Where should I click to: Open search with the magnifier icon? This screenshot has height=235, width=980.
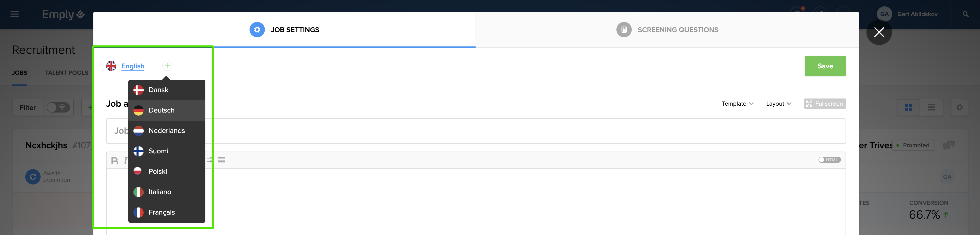[x=965, y=14]
